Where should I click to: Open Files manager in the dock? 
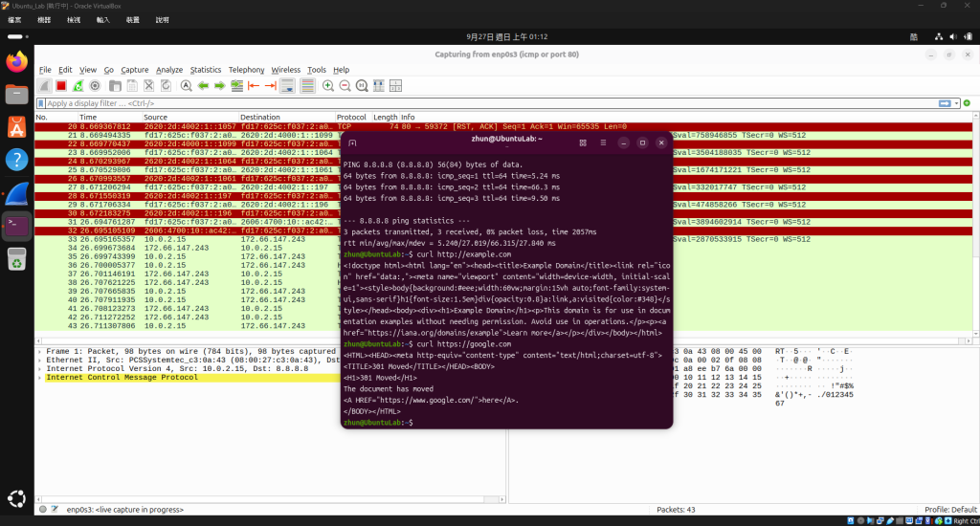click(x=17, y=95)
